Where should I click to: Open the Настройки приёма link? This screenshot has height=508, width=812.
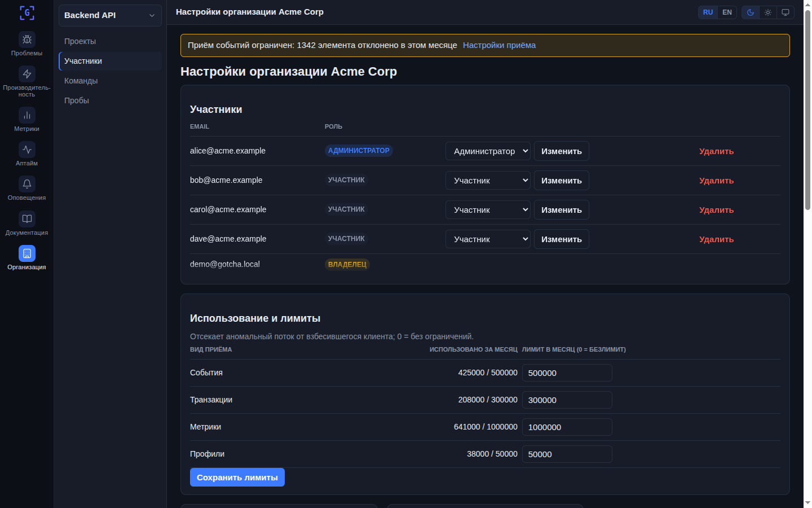click(499, 45)
